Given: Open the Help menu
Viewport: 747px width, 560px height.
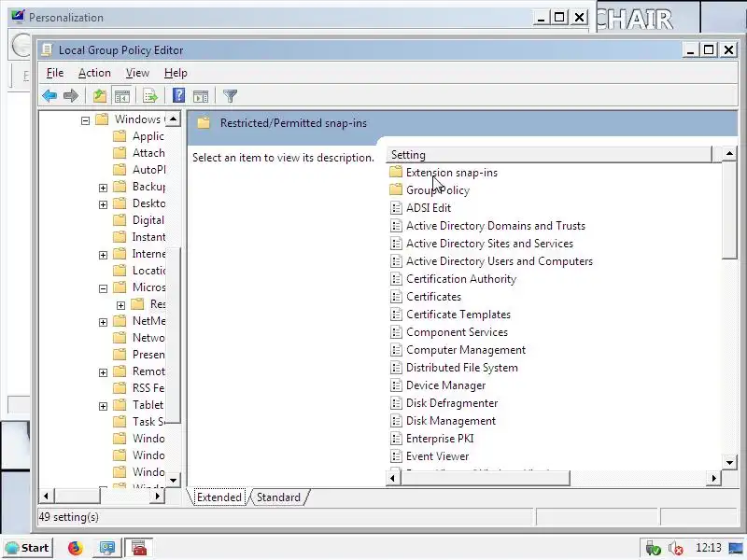Looking at the screenshot, I should (x=176, y=73).
